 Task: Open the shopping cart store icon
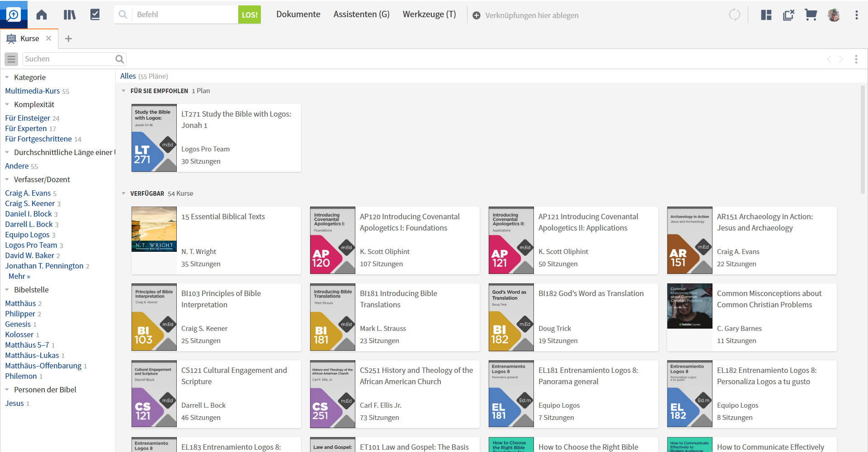(x=811, y=15)
